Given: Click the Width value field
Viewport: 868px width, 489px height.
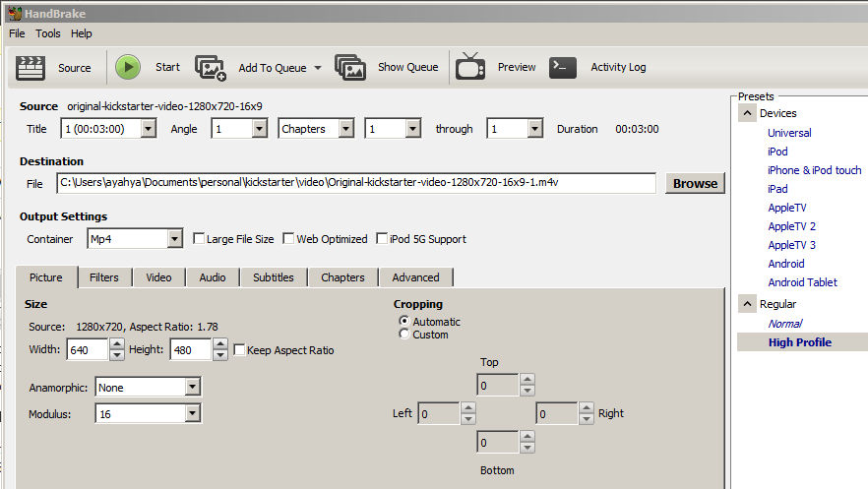Looking at the screenshot, I should (88, 349).
